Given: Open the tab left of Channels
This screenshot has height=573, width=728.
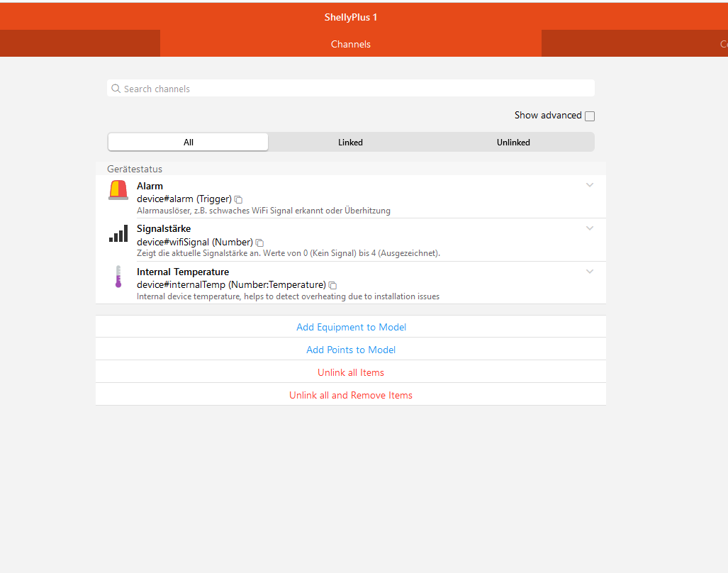Looking at the screenshot, I should 80,44.
